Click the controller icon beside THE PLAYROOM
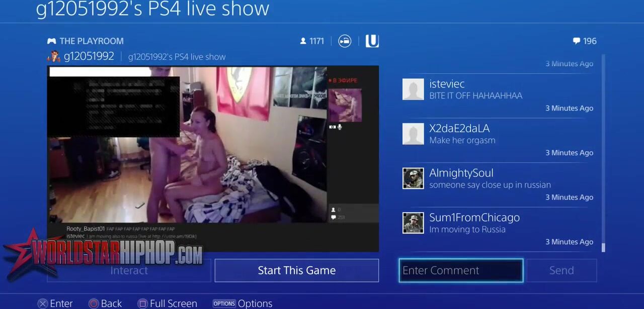Image resolution: width=644 pixels, height=309 pixels. click(x=51, y=41)
